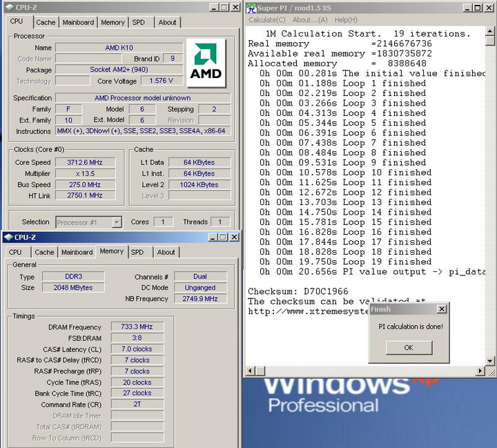Open About tab in lower CPU-Z window

point(166,253)
